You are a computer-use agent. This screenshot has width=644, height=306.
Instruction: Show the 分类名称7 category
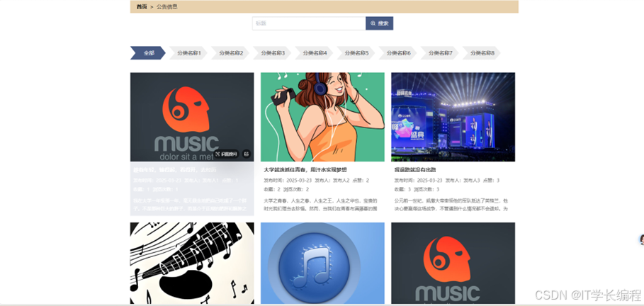coord(441,53)
